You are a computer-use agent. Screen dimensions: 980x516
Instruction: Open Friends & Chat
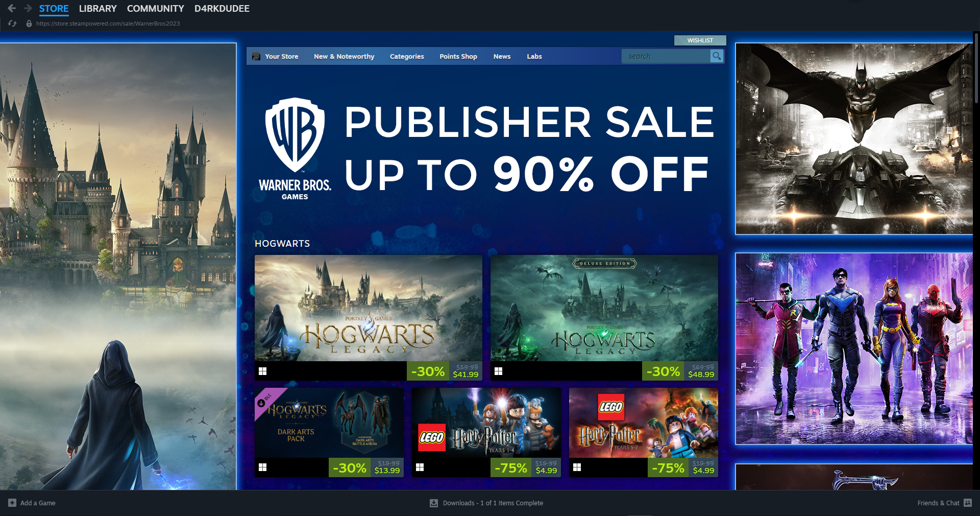[x=938, y=503]
